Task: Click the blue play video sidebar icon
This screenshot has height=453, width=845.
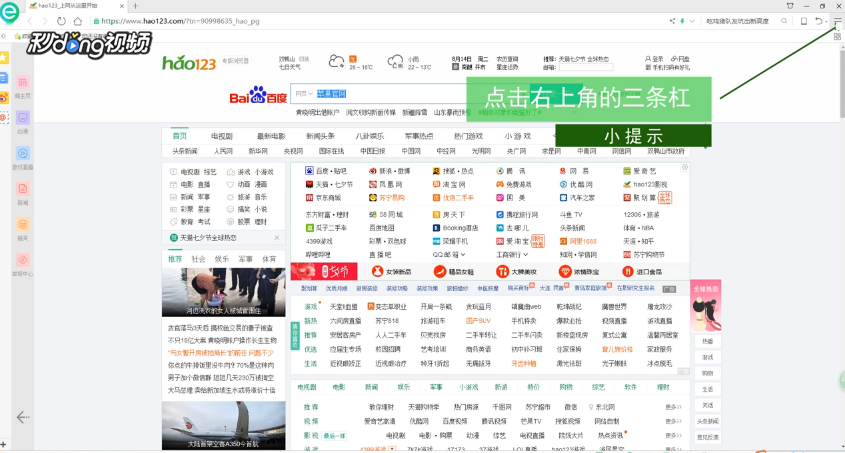Action: click(x=23, y=154)
